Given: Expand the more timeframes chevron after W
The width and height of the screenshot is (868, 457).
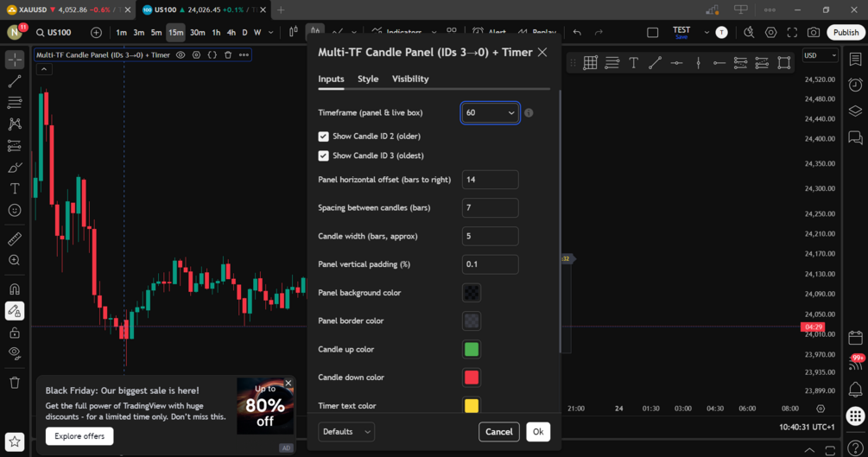Looking at the screenshot, I should pos(270,33).
